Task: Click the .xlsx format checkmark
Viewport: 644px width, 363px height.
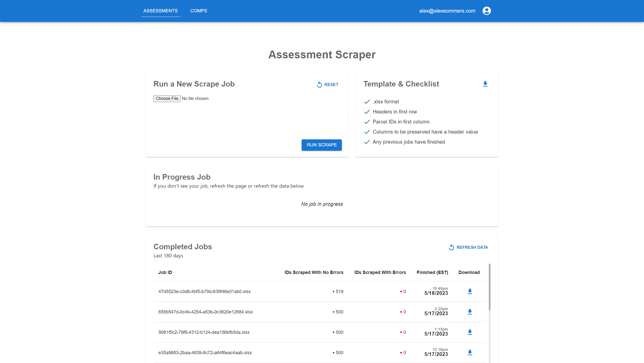Action: coord(367,102)
